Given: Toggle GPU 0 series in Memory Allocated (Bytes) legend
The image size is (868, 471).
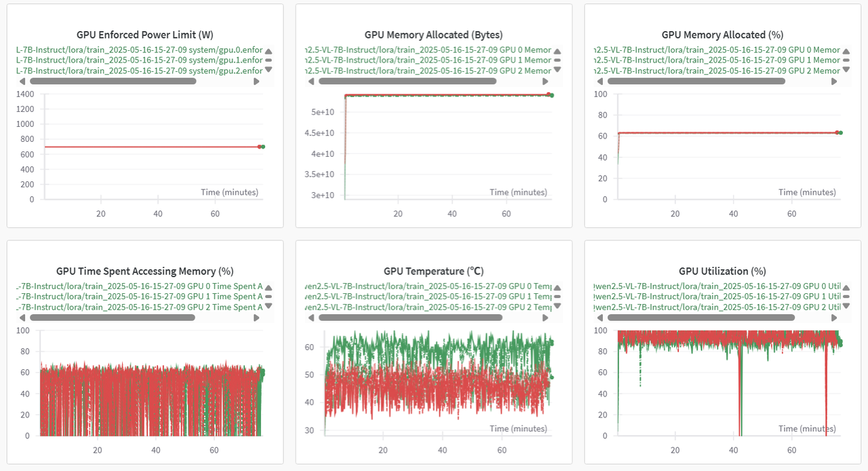Looking at the screenshot, I should pyautogui.click(x=429, y=50).
